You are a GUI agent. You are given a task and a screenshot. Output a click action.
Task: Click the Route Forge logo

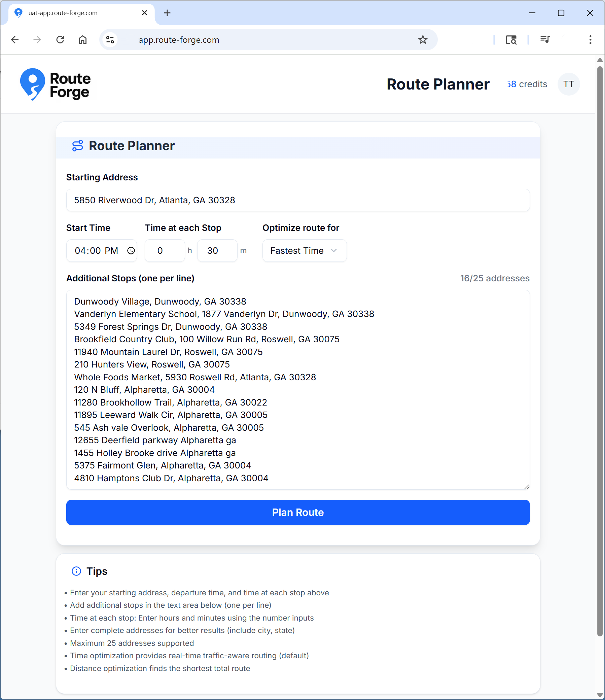pyautogui.click(x=56, y=84)
